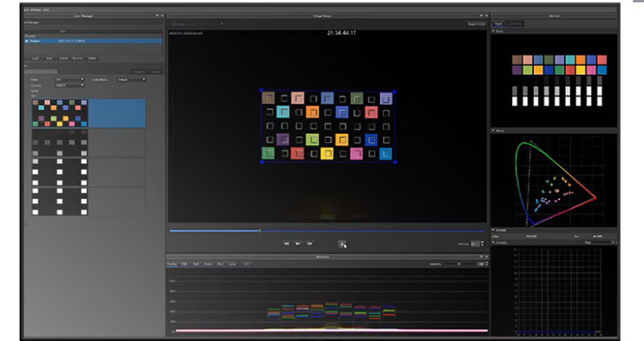
Task: Click the previous frame playback button
Action: (x=287, y=243)
